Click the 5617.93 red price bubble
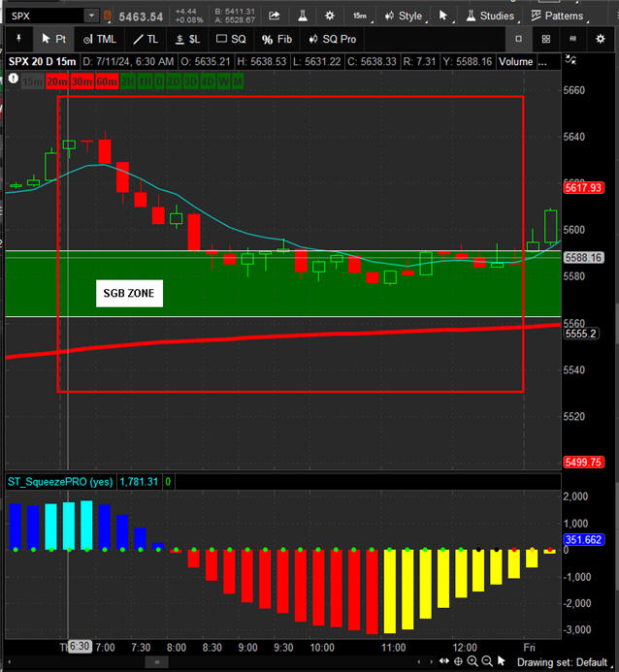619x672 pixels. click(x=583, y=188)
